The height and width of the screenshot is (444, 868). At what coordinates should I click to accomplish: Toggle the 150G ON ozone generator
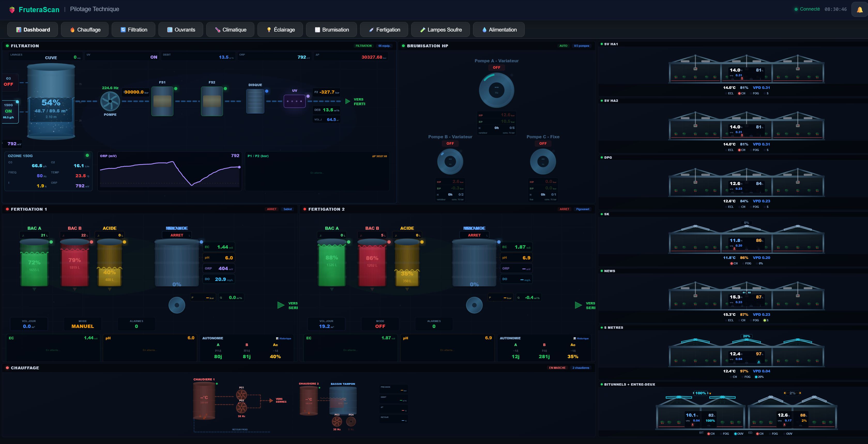pos(9,111)
